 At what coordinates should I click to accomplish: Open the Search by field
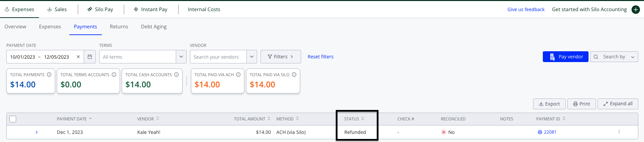click(614, 57)
